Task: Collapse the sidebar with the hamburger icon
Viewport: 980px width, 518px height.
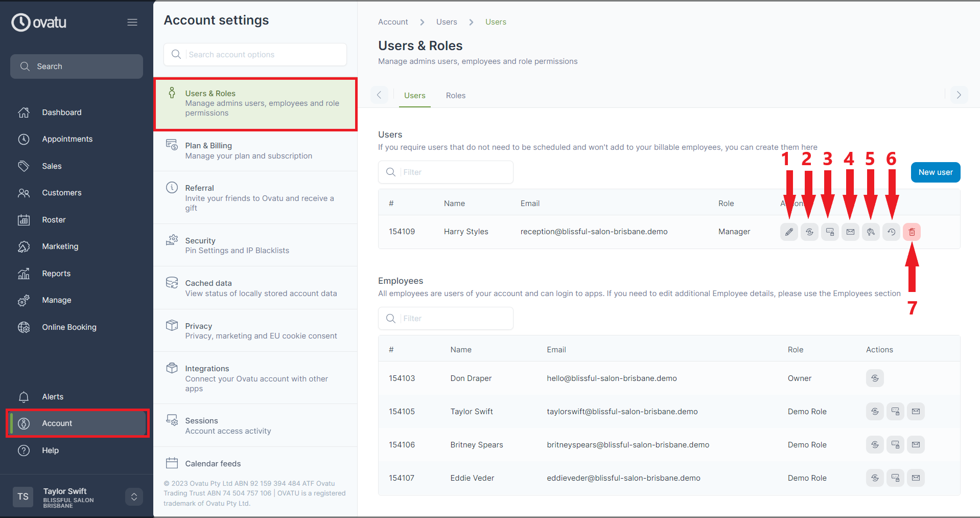Action: pyautogui.click(x=132, y=22)
